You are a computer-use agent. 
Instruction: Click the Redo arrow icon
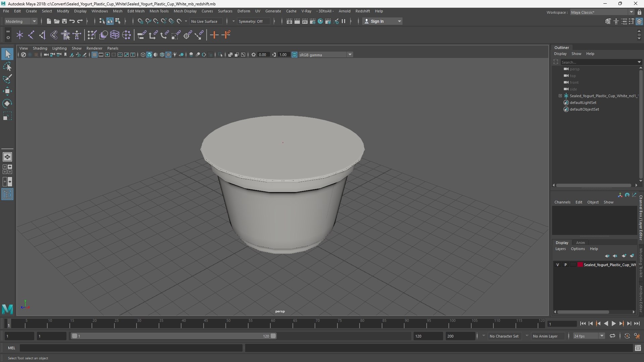[80, 21]
